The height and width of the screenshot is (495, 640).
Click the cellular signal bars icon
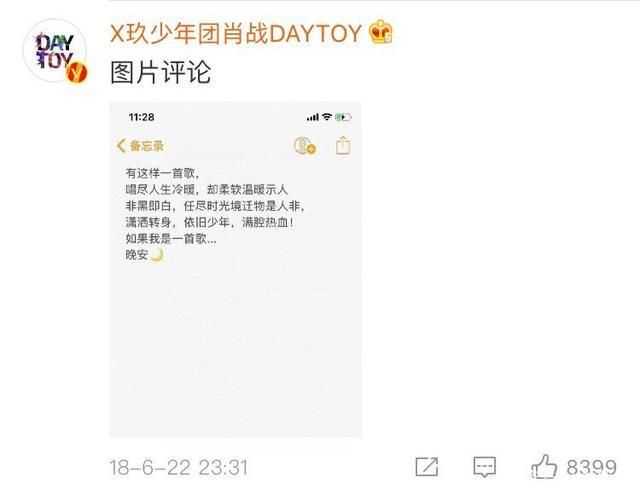tap(313, 118)
